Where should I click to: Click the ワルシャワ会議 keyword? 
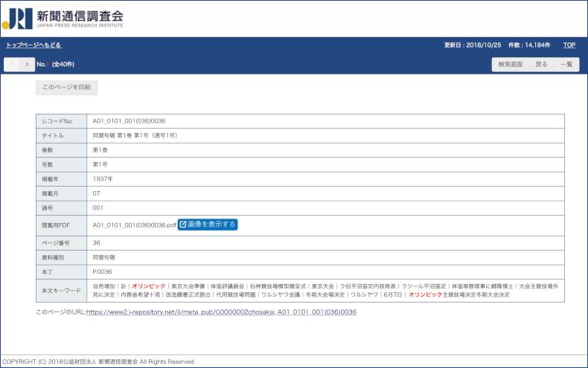coord(281,295)
